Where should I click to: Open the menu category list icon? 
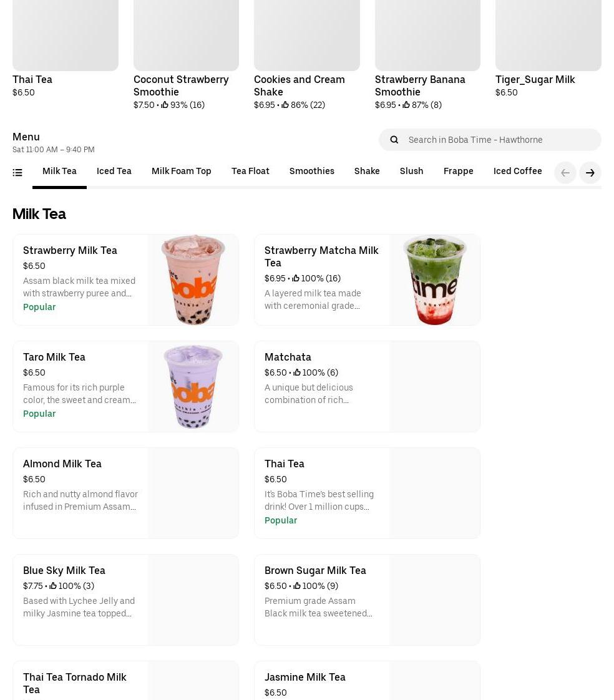[x=17, y=173]
